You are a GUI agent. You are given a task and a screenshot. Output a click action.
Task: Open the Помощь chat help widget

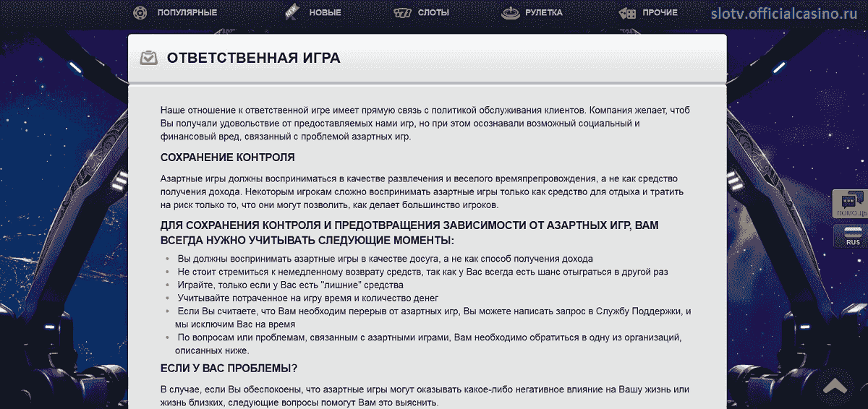[x=850, y=204]
